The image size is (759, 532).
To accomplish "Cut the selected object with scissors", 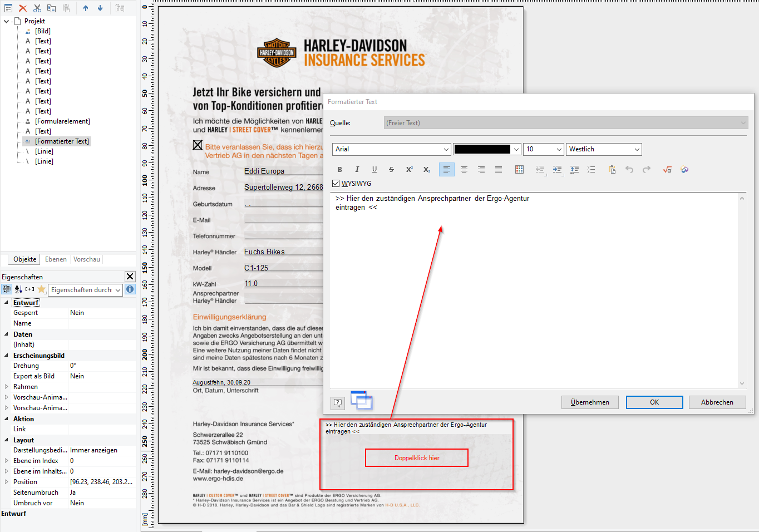I will [37, 8].
